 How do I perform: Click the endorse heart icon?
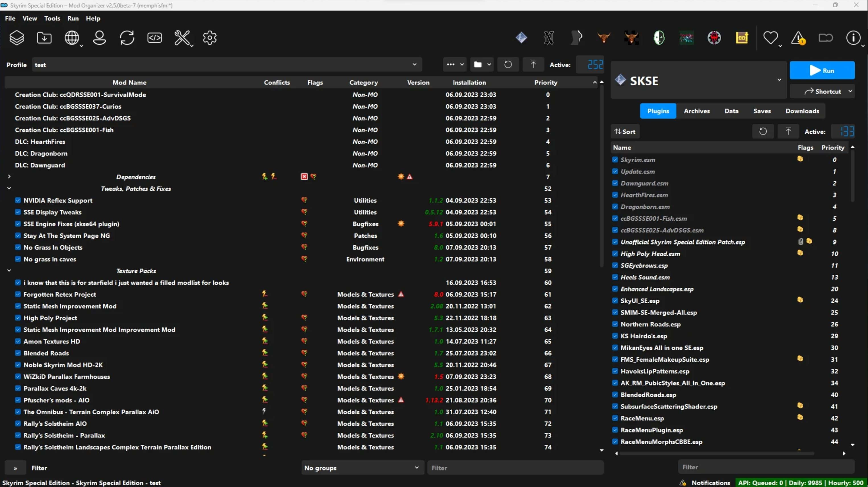coord(770,38)
